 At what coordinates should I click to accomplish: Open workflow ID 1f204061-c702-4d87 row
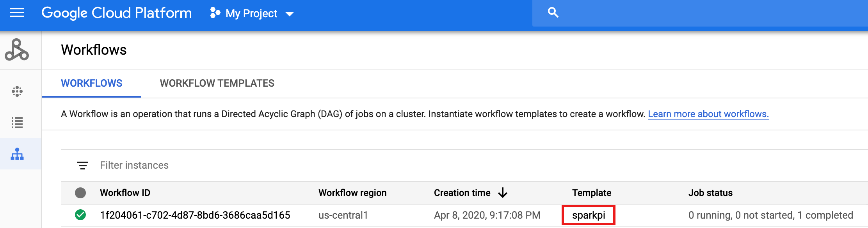tap(195, 215)
